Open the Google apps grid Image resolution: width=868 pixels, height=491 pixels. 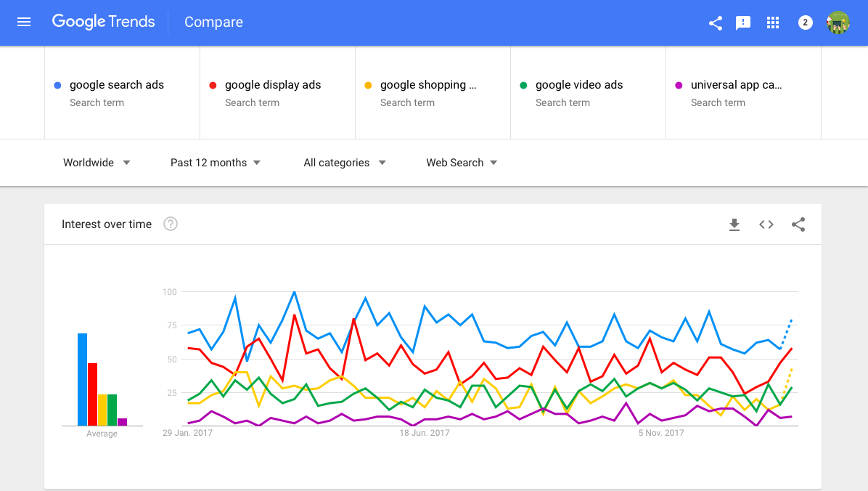[773, 23]
